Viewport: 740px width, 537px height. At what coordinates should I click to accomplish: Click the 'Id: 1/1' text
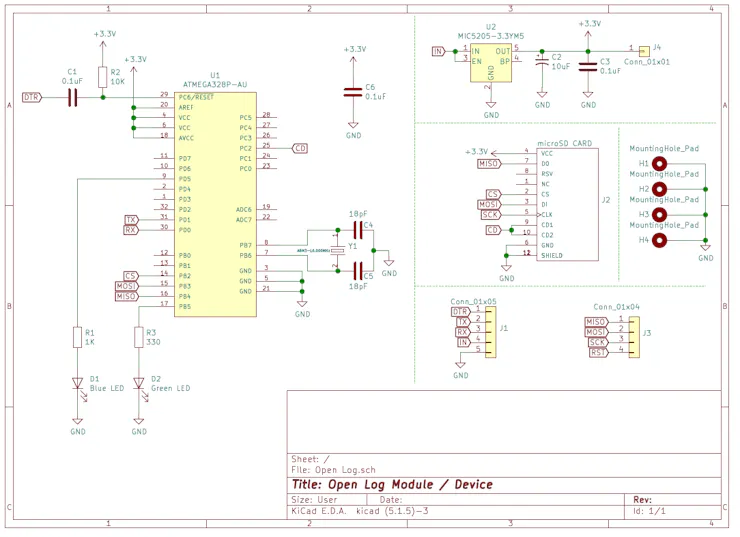649,511
